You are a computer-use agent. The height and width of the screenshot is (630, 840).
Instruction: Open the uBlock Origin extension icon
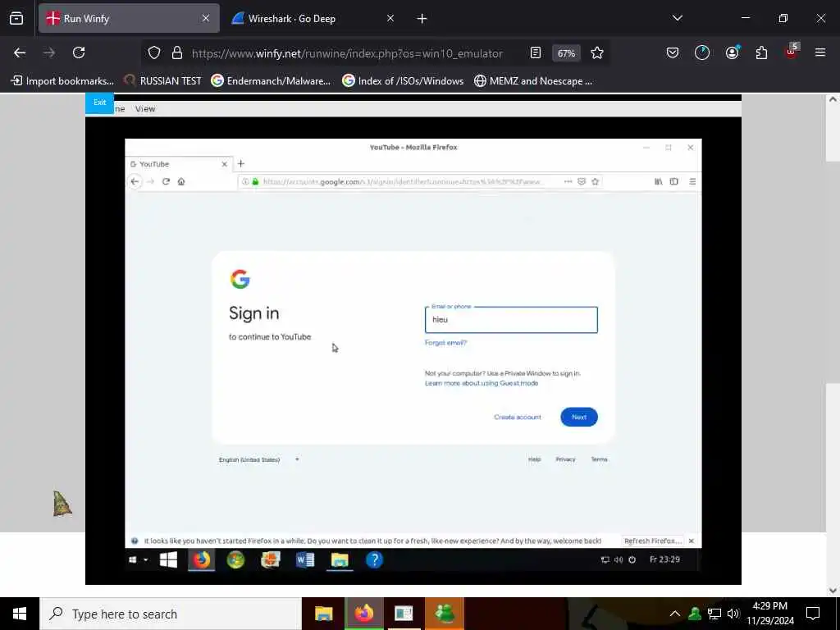point(792,52)
